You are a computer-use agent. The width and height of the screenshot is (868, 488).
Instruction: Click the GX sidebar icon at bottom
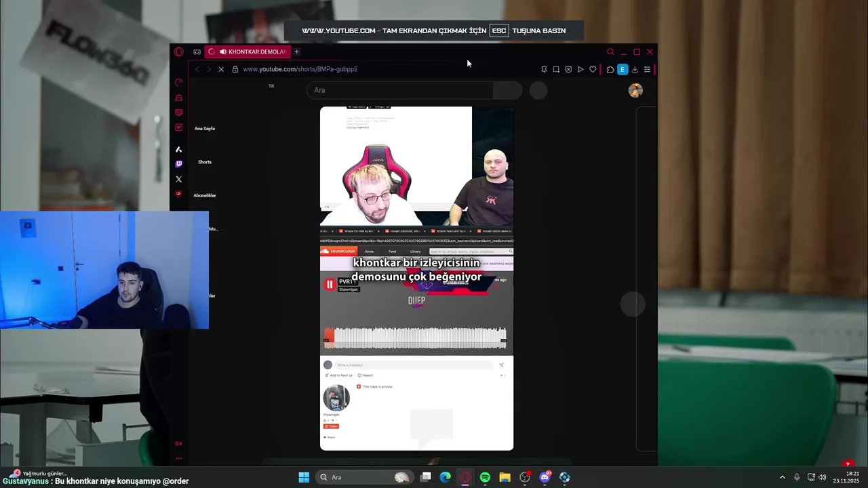[179, 443]
